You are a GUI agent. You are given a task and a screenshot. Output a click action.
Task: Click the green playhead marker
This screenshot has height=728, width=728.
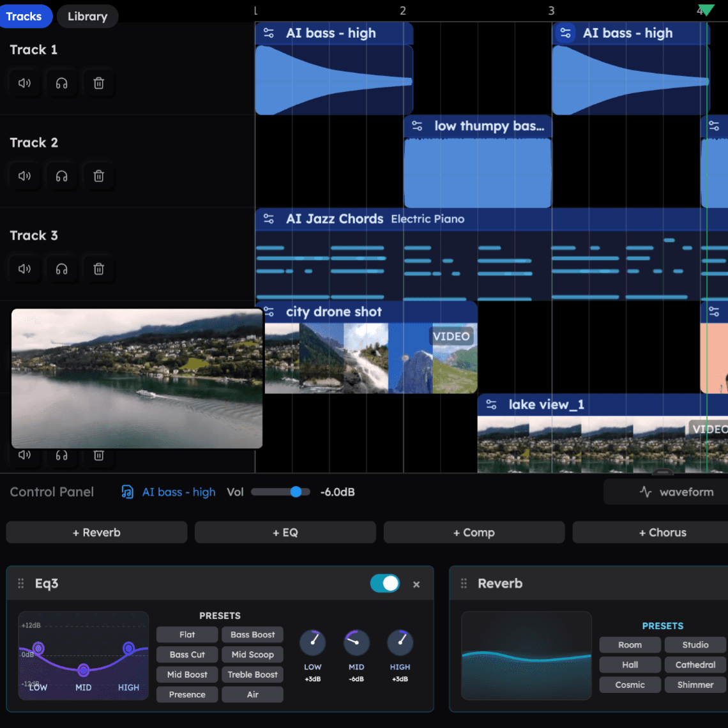click(x=705, y=10)
